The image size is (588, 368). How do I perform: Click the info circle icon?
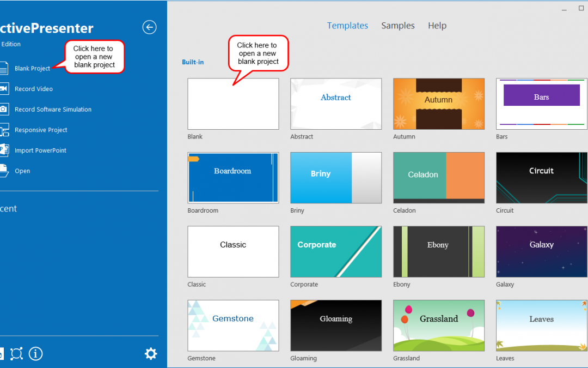tap(36, 354)
